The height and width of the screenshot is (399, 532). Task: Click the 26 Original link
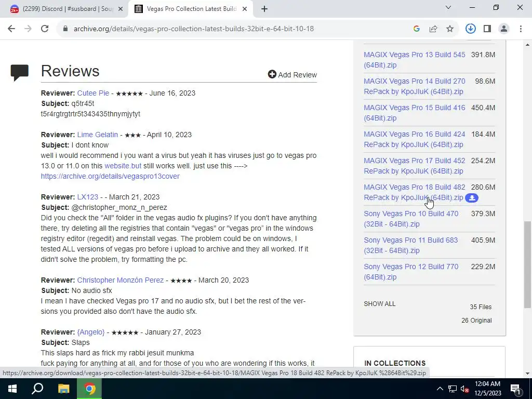coord(476,320)
